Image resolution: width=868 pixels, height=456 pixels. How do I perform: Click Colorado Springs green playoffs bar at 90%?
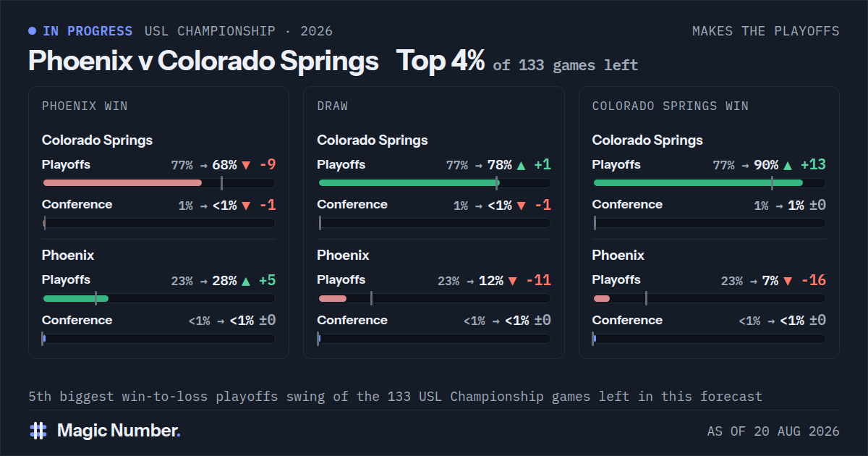710,183
